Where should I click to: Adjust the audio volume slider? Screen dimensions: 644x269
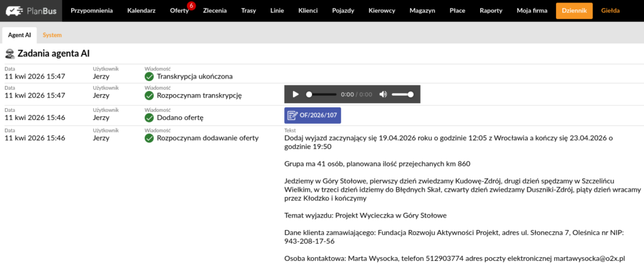pyautogui.click(x=402, y=94)
